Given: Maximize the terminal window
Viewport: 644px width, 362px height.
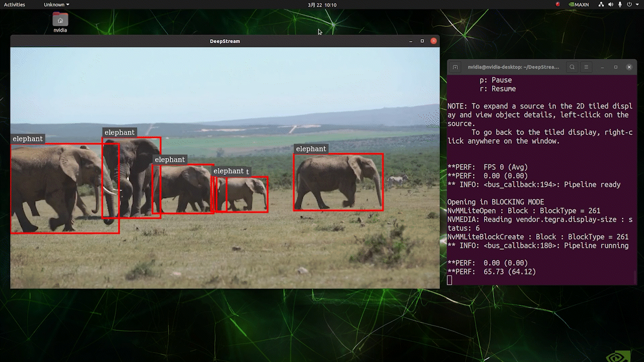Looking at the screenshot, I should 615,67.
